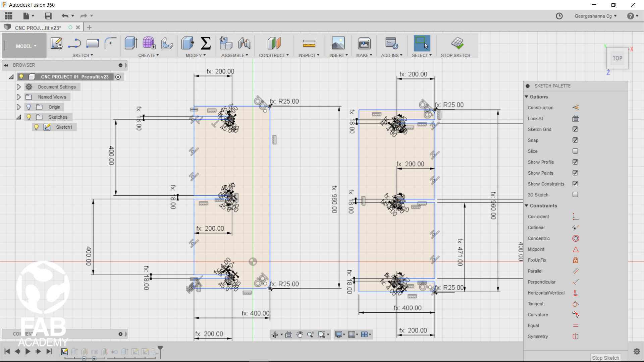Toggle the Show Points checkbox
Screen dimensions: 644x362
tap(575, 173)
